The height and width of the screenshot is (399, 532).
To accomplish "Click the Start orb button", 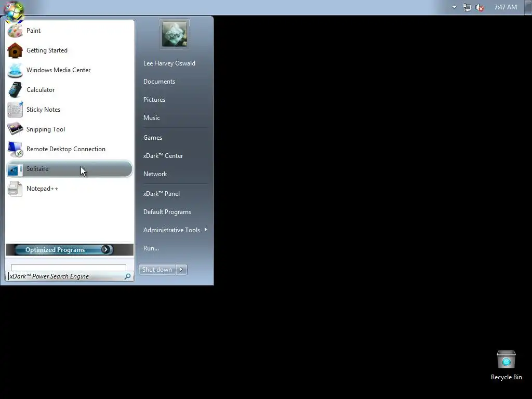I will coord(14,12).
